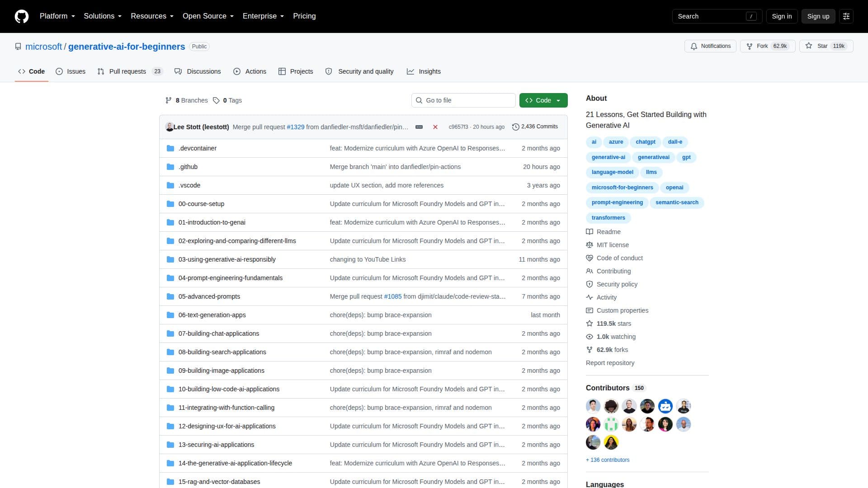868x488 pixels.
Task: View 8 Branches
Action: click(x=186, y=100)
